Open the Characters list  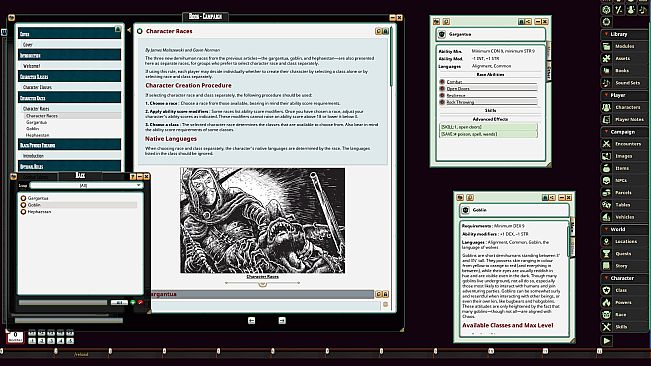(x=624, y=107)
